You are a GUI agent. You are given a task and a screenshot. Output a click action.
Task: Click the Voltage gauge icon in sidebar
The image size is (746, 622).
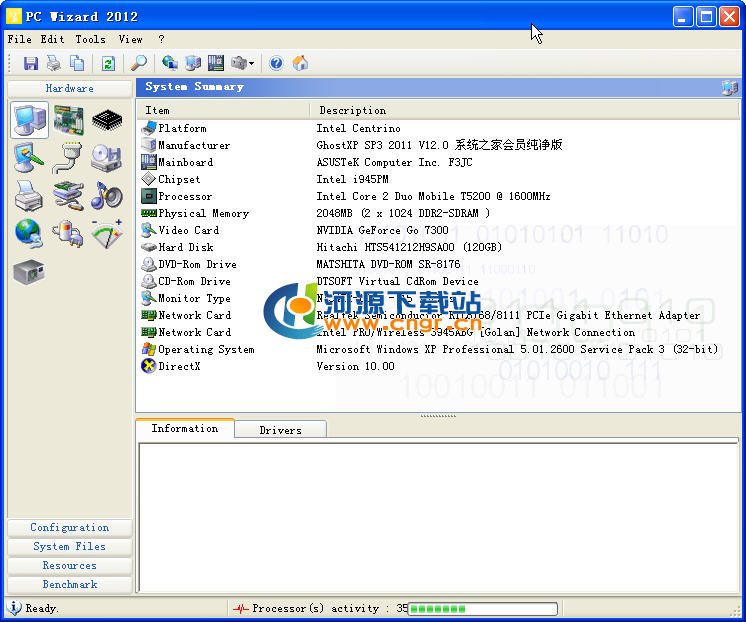coord(107,233)
